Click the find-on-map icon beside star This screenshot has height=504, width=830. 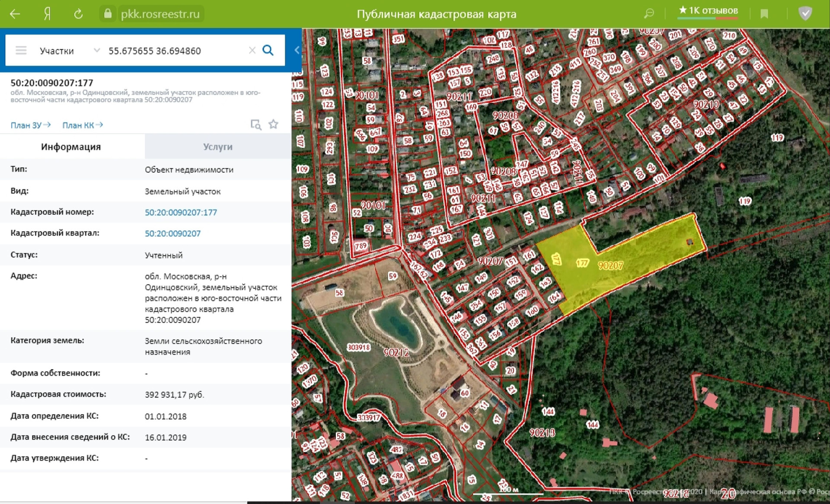click(256, 125)
